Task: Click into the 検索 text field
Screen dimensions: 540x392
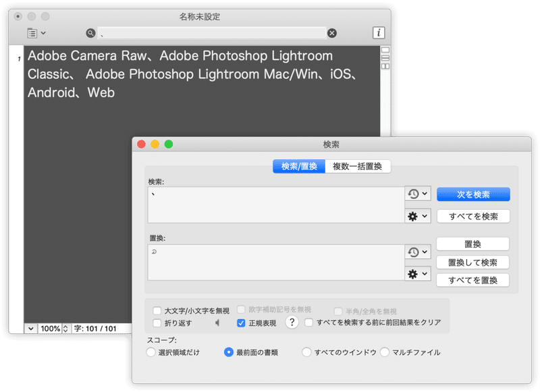Action: click(x=276, y=205)
